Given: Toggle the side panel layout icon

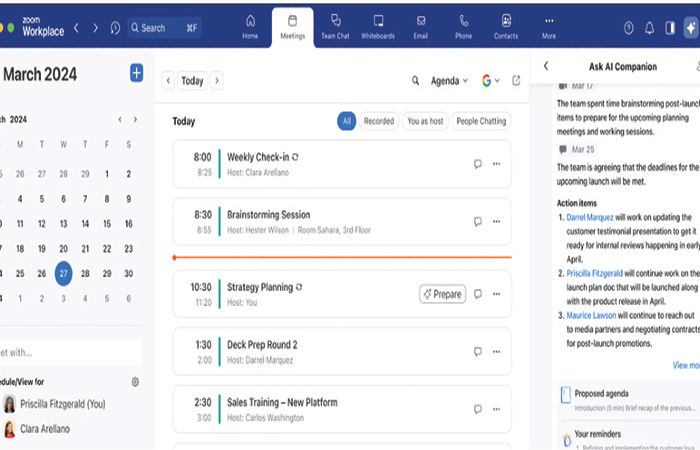Looking at the screenshot, I should [x=670, y=28].
